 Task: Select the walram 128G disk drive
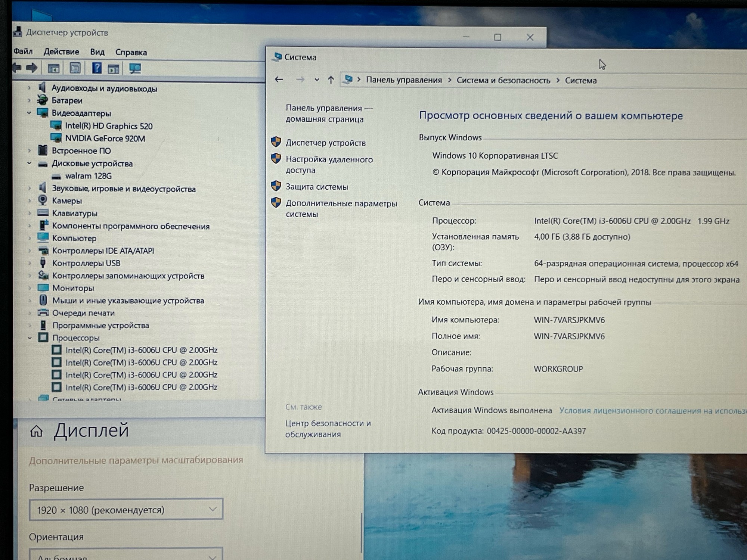[88, 176]
